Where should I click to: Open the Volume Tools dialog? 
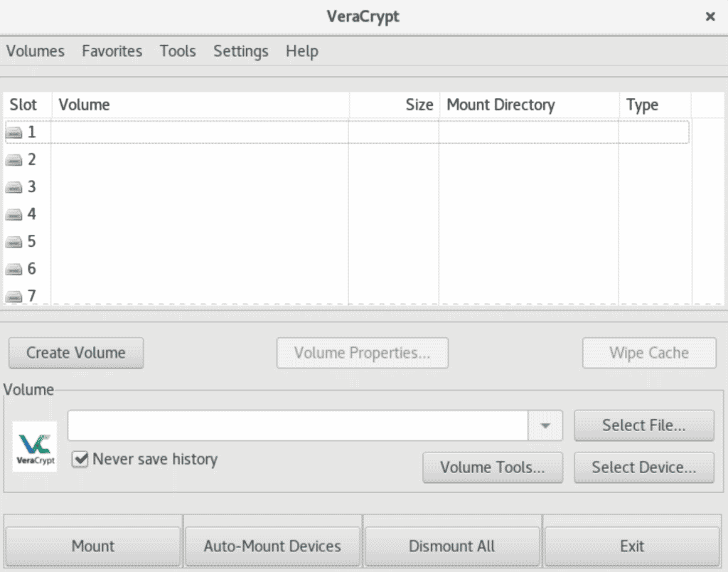pyautogui.click(x=492, y=467)
